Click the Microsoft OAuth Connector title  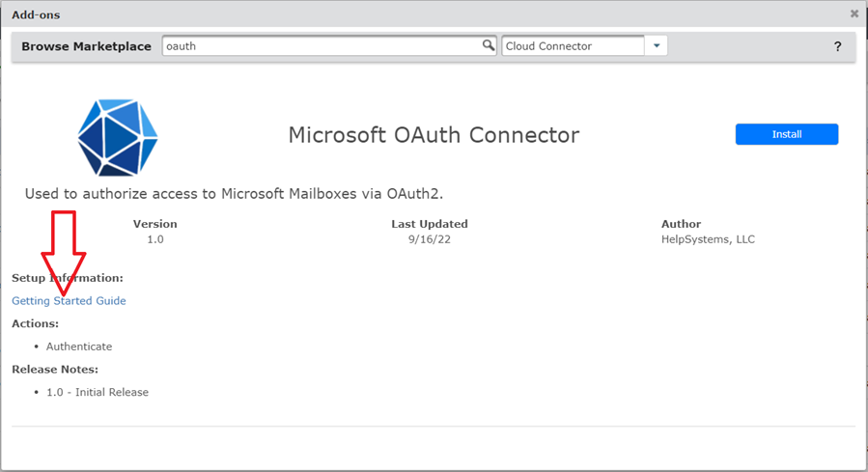click(434, 135)
